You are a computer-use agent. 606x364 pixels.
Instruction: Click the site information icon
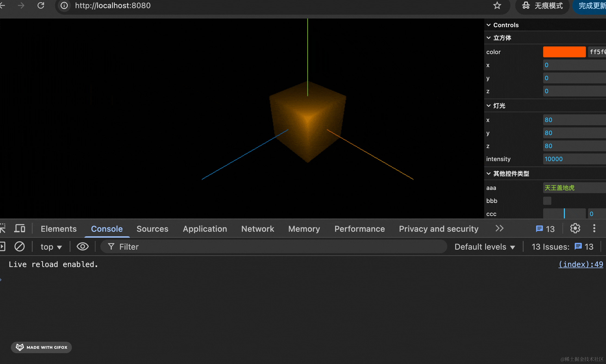(64, 5)
